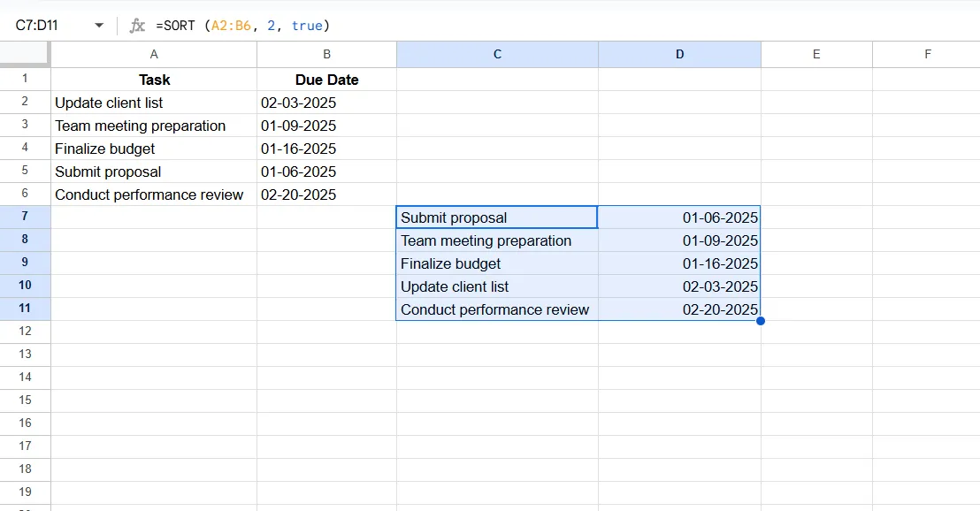This screenshot has width=980, height=511.
Task: Select column E header
Action: pos(816,54)
